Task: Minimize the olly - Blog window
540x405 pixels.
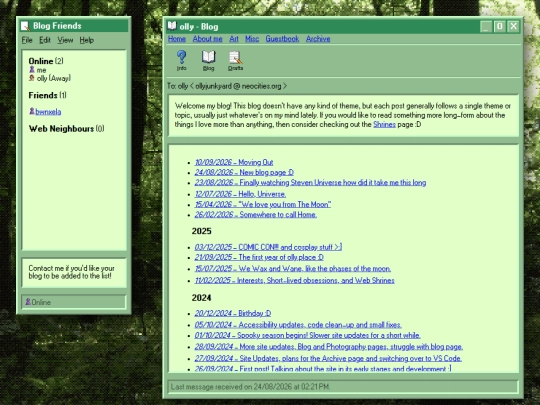Action: pos(486,26)
